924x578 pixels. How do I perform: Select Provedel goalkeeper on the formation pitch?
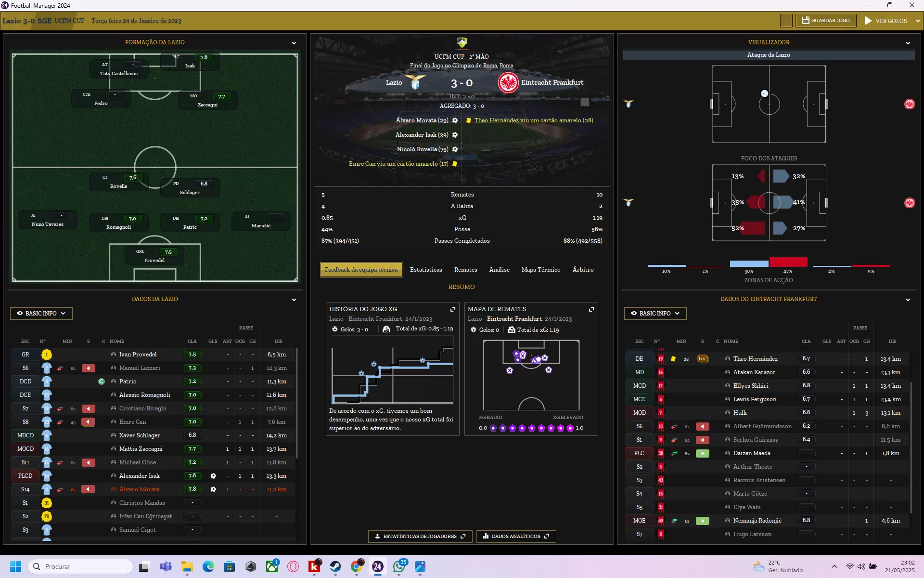tap(154, 256)
